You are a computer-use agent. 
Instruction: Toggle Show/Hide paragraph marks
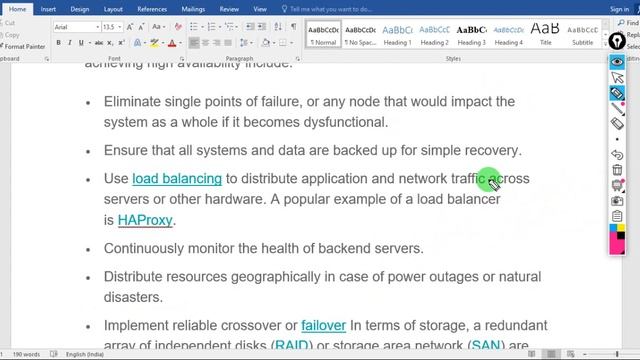[x=293, y=27]
